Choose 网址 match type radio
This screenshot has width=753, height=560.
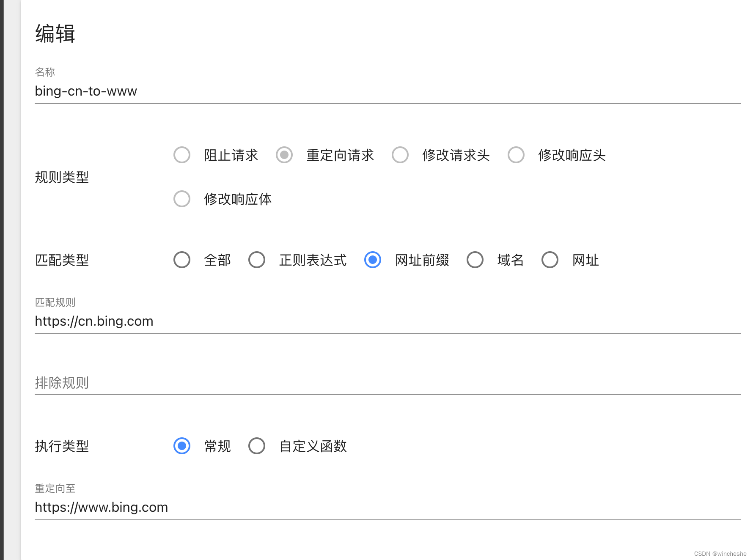[550, 260]
